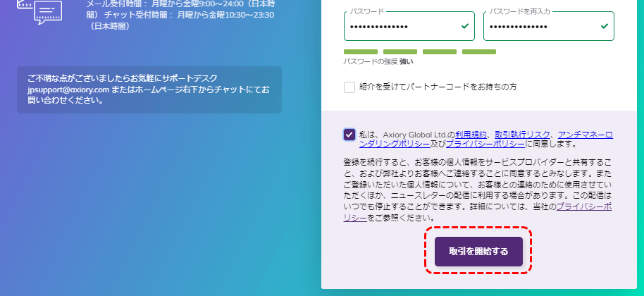The height and width of the screenshot is (296, 644).
Task: Click the jpsupport@axiory.com email text
Action: point(68,89)
